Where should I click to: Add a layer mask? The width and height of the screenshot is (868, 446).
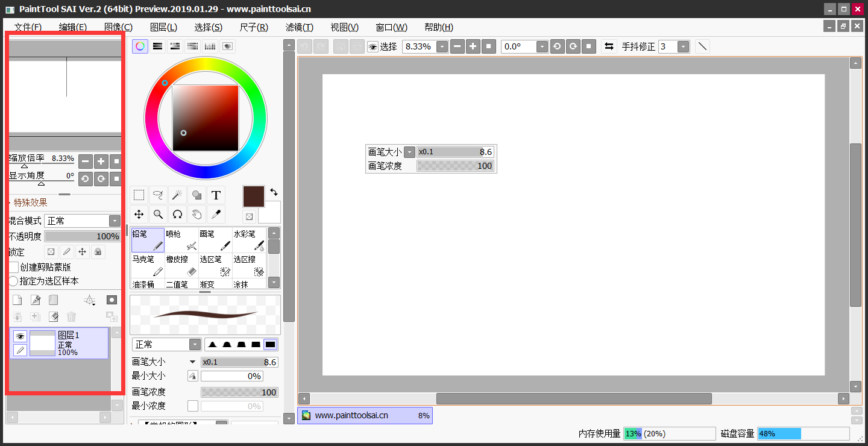pos(112,300)
